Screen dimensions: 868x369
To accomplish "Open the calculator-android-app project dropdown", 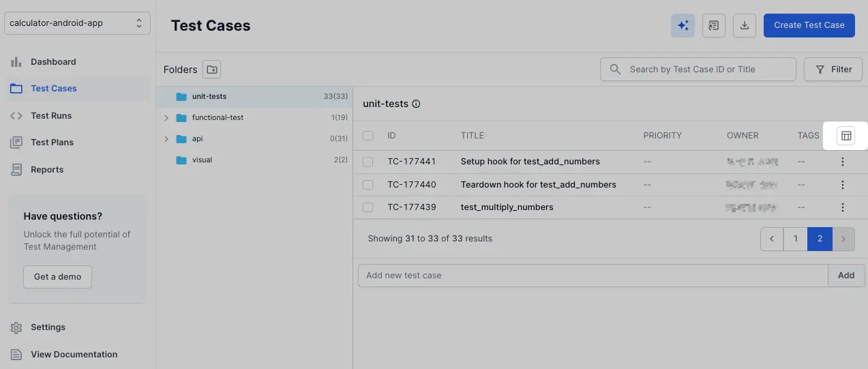I will [77, 23].
